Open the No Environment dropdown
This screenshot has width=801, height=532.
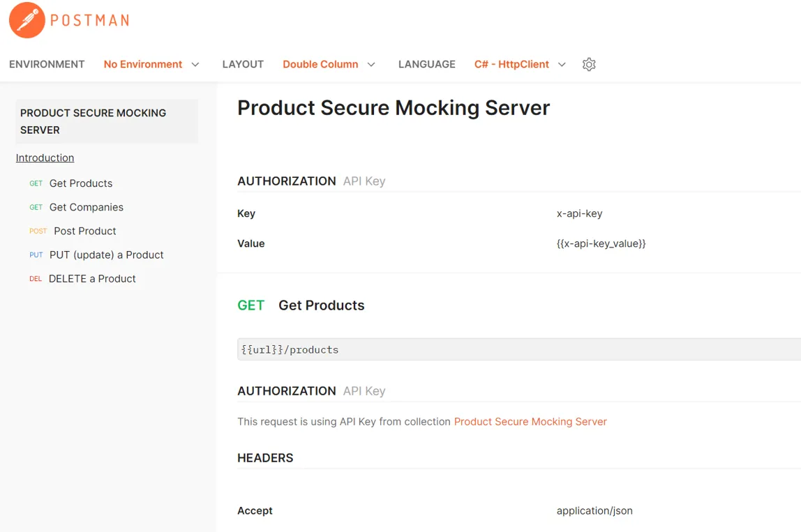coord(151,64)
